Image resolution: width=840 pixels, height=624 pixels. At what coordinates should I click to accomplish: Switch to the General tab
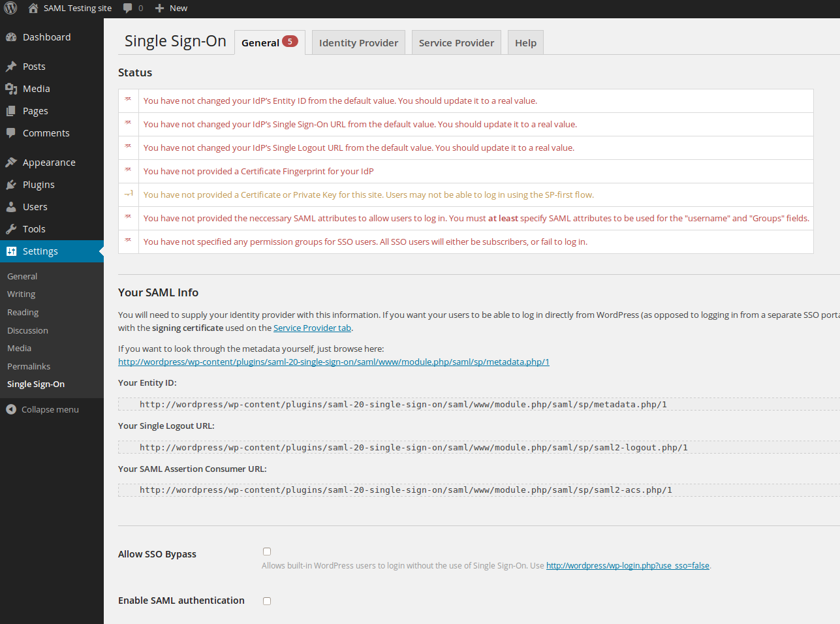[x=270, y=42]
